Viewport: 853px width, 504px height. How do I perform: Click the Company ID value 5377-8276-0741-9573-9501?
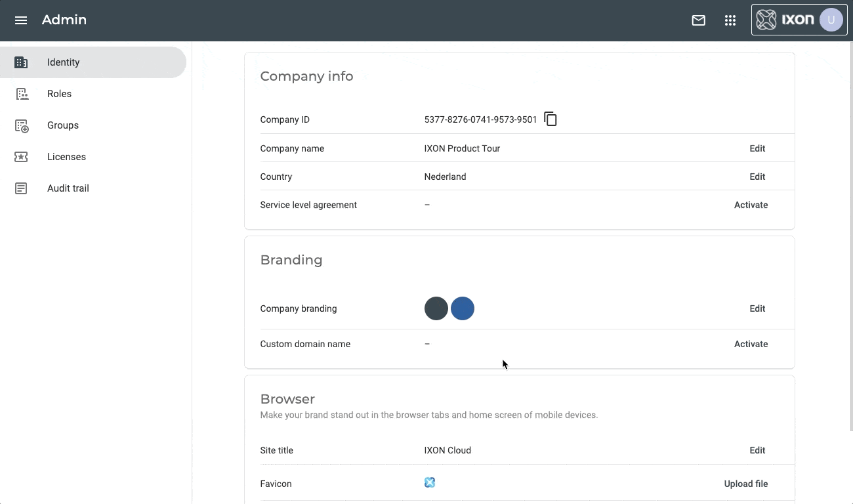[480, 119]
